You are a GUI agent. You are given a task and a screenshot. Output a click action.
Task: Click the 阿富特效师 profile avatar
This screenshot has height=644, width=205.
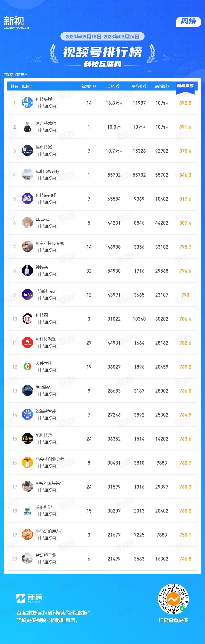click(x=27, y=127)
